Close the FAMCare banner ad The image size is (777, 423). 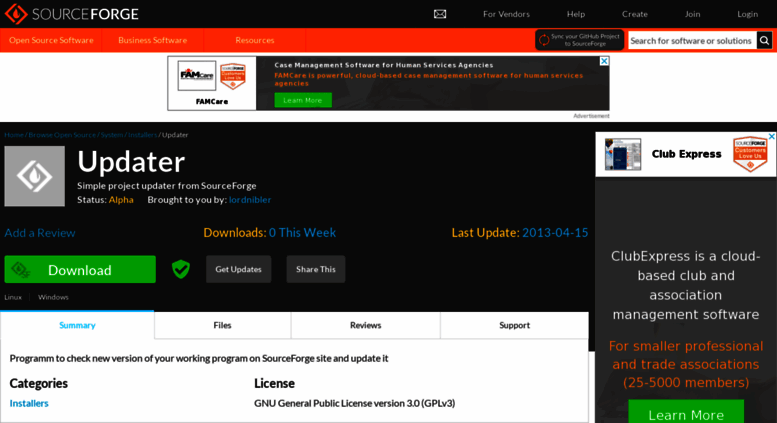coord(604,61)
